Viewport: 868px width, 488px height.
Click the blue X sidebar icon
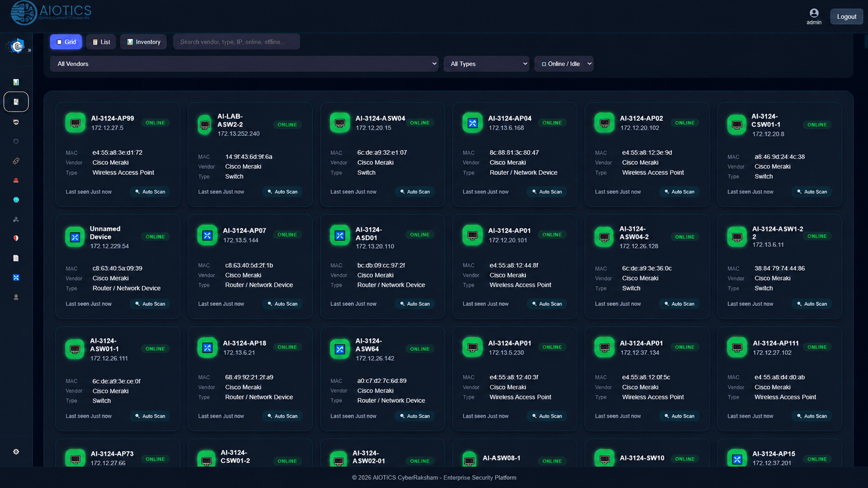point(16,278)
